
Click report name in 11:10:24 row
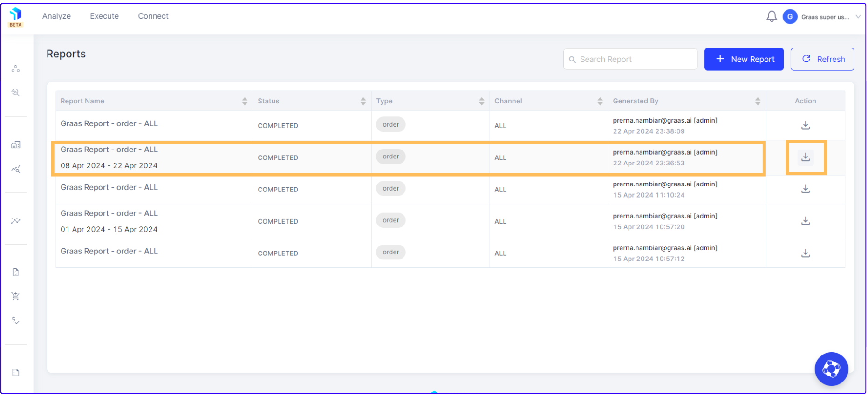click(109, 187)
